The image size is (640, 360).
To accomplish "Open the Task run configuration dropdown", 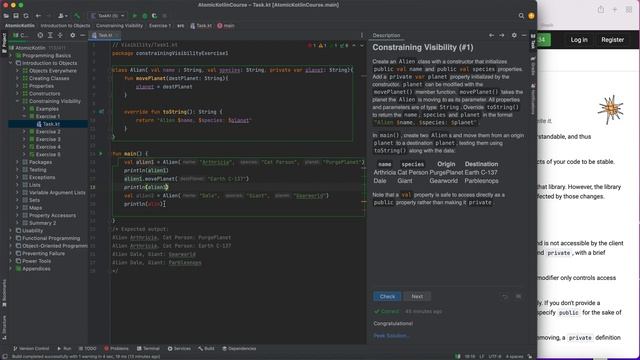I will [108, 16].
